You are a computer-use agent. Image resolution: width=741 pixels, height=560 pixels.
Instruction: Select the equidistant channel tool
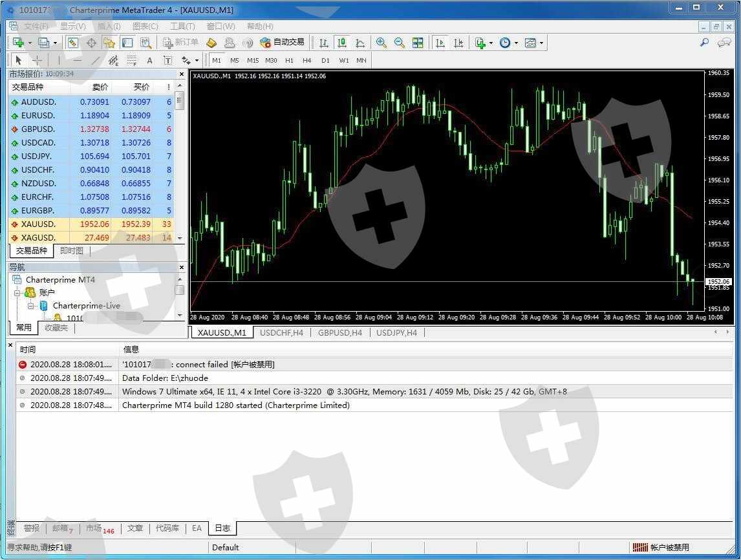[x=113, y=60]
